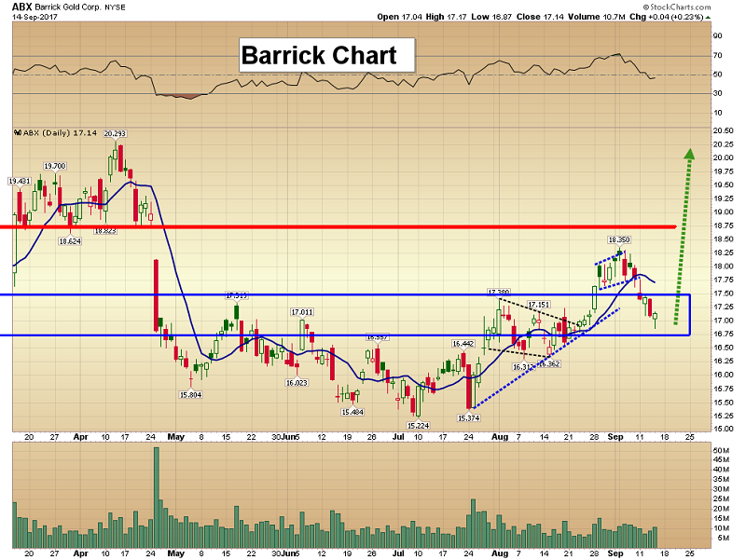746x560 pixels.
Task: Click the 18.75 price axis label
Action: (724, 225)
